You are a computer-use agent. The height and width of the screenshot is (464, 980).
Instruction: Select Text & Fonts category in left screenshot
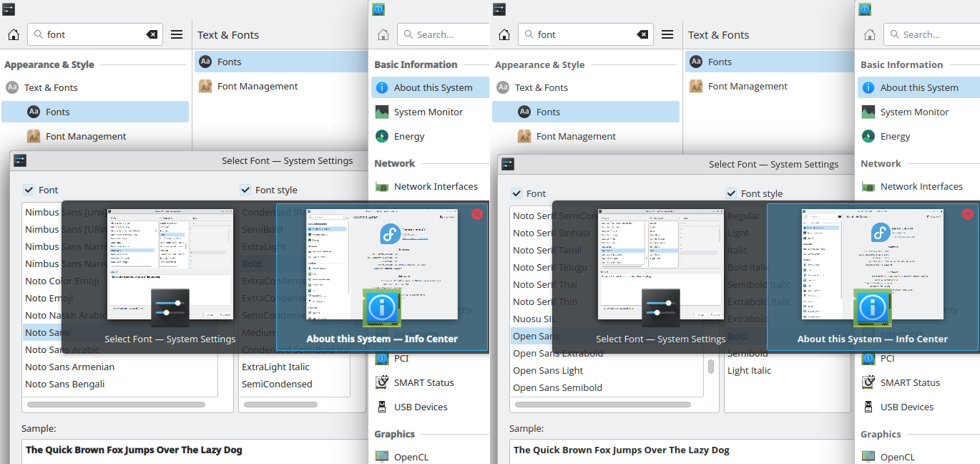click(x=95, y=87)
